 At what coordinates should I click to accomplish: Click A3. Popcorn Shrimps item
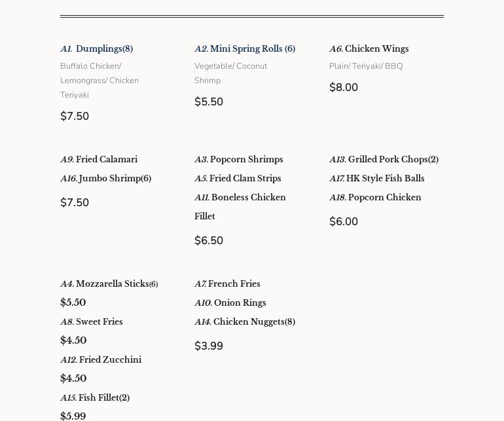(x=239, y=160)
